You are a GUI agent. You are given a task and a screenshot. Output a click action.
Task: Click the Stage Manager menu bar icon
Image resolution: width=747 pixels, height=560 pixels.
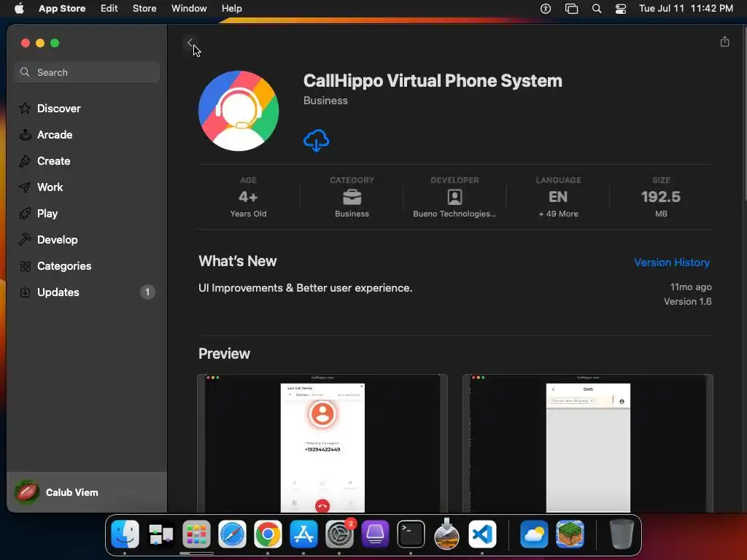[571, 9]
